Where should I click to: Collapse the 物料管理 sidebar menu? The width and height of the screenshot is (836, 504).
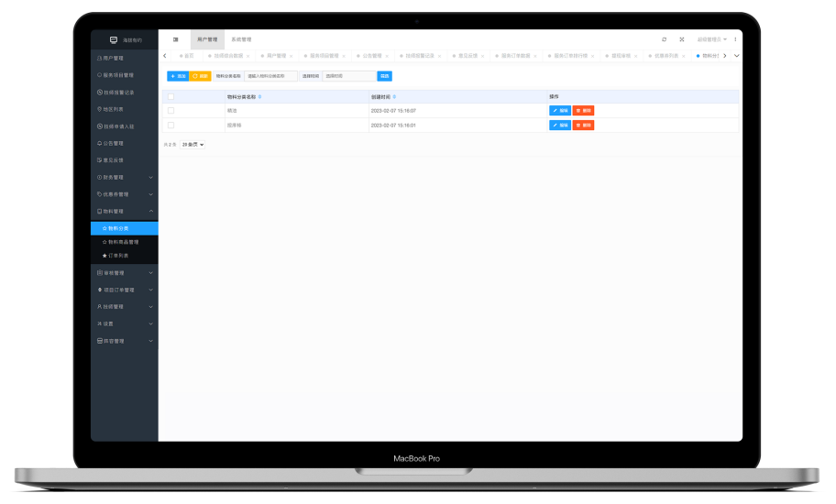point(125,211)
